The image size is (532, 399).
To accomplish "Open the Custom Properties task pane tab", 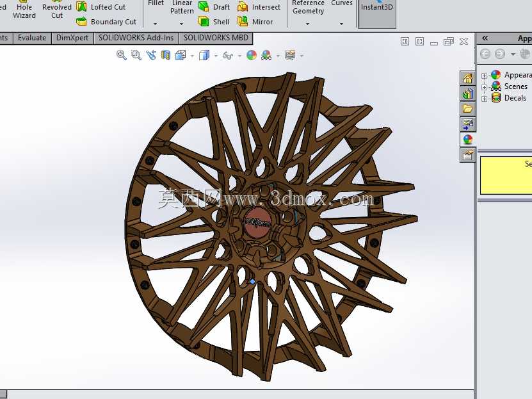I will [467, 155].
